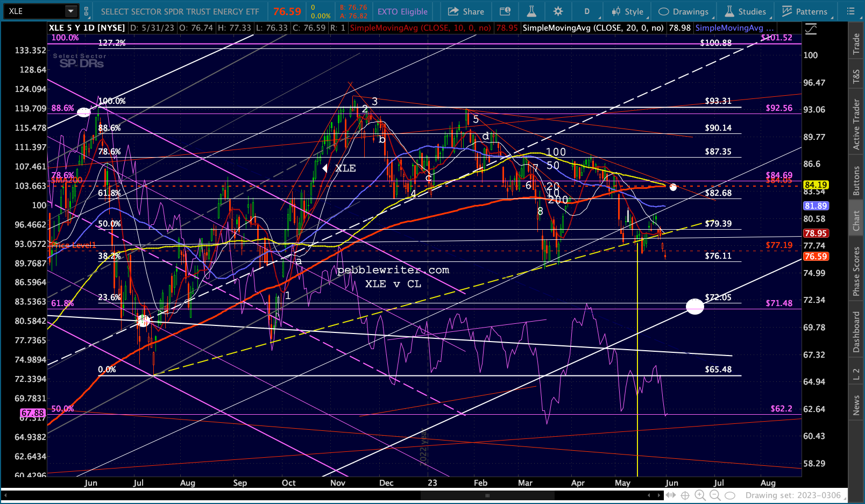
Task: Open the L2 side tab
Action: click(x=856, y=374)
